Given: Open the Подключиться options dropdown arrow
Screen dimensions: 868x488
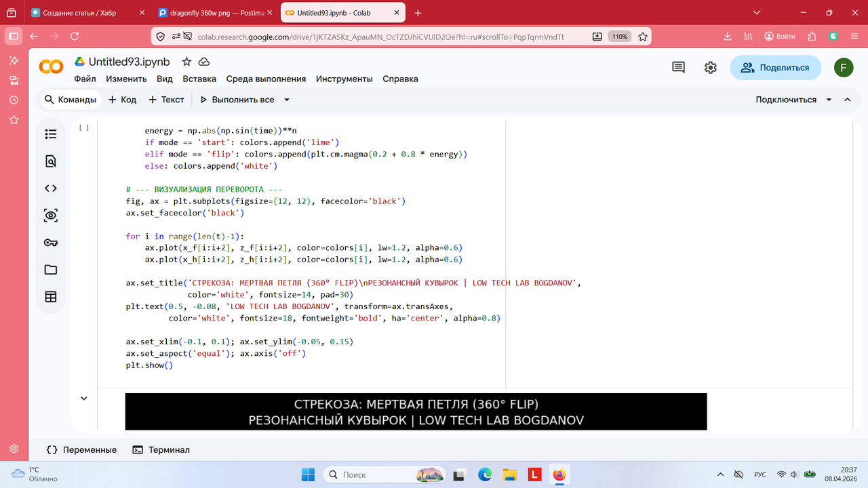Looking at the screenshot, I should [829, 100].
